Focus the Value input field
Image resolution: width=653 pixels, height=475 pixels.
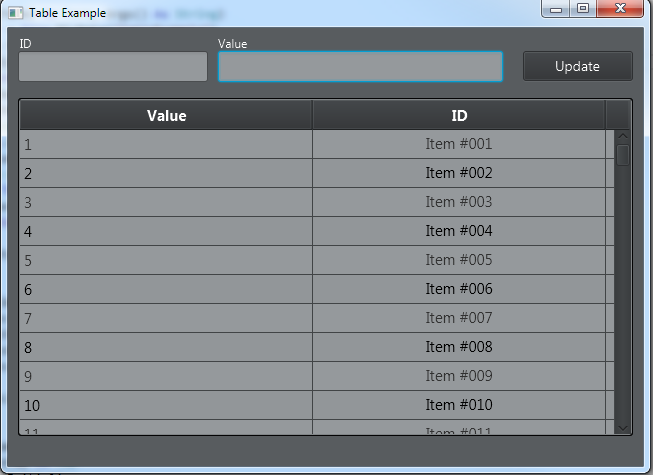[361, 67]
